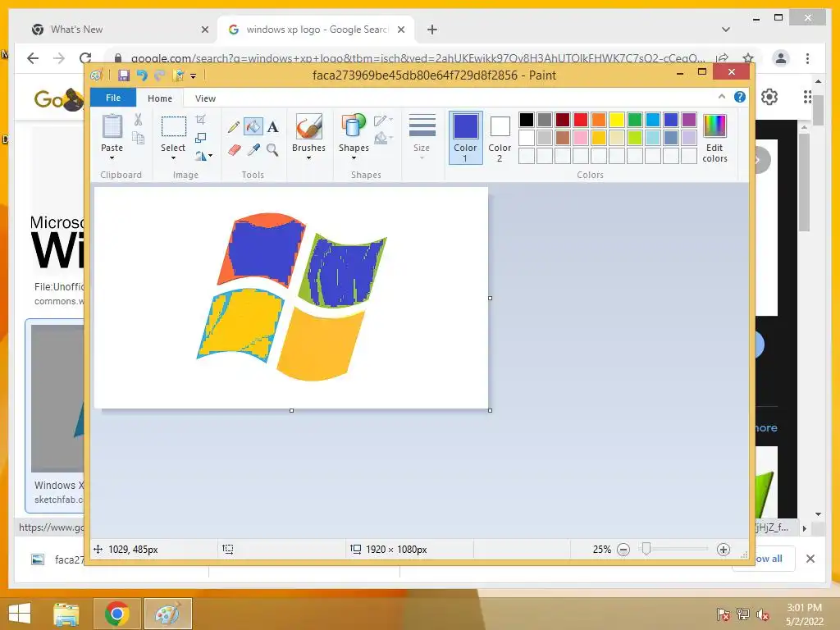Select the Magnifier tool
Screen dimensions: 840x630
click(x=272, y=150)
